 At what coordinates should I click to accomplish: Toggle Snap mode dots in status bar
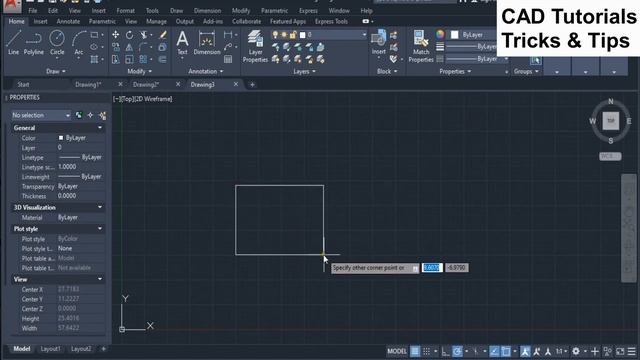point(427,351)
